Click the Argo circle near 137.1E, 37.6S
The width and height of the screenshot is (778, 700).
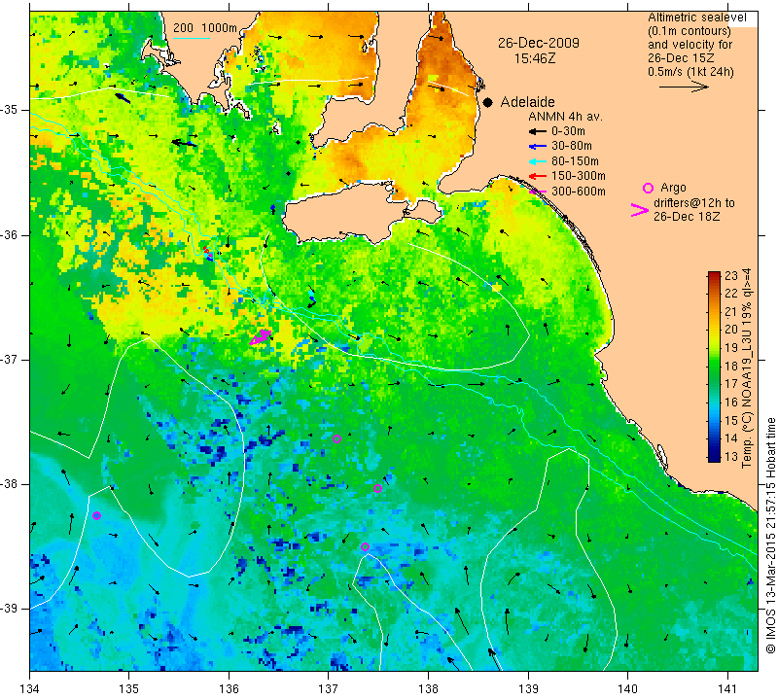(336, 439)
